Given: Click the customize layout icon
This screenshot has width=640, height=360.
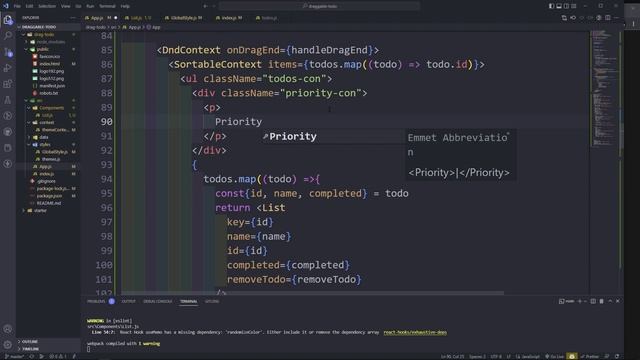Looking at the screenshot, I should [x=573, y=6].
